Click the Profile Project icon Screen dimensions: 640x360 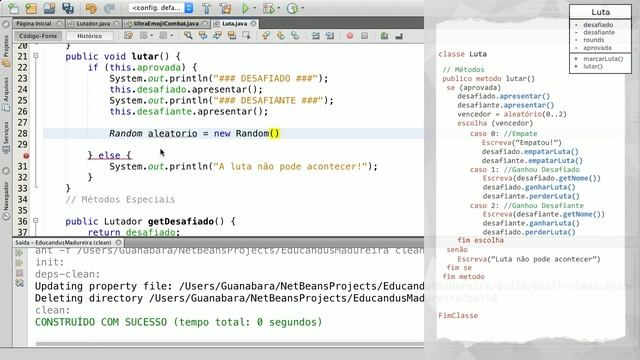(x=292, y=8)
